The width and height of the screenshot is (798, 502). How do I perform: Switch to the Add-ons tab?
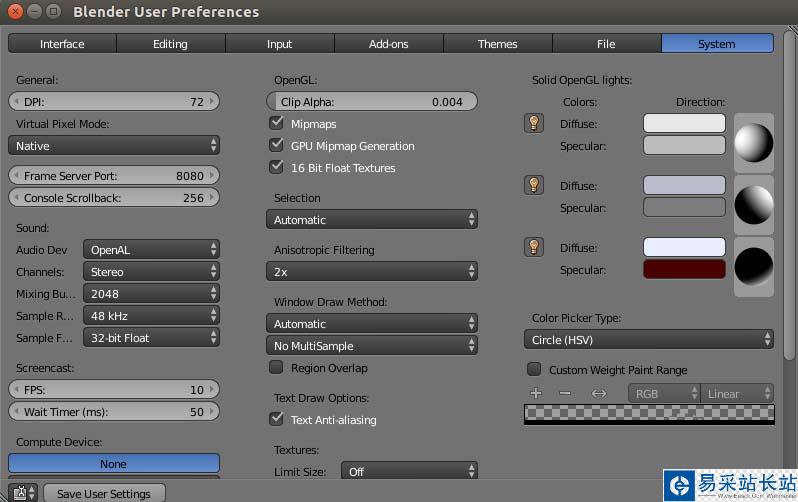(388, 44)
